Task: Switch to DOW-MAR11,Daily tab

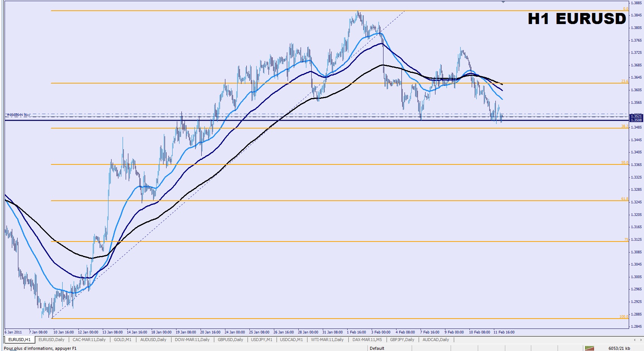Action: pos(192,340)
